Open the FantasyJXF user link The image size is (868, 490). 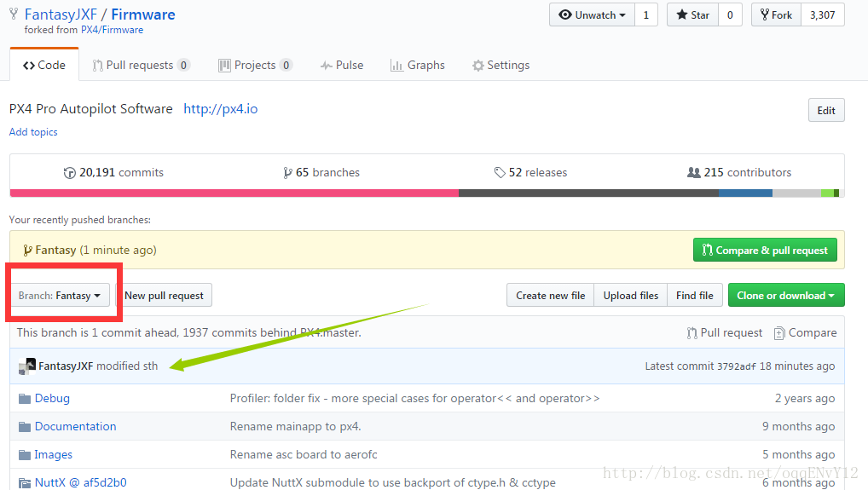click(x=61, y=14)
